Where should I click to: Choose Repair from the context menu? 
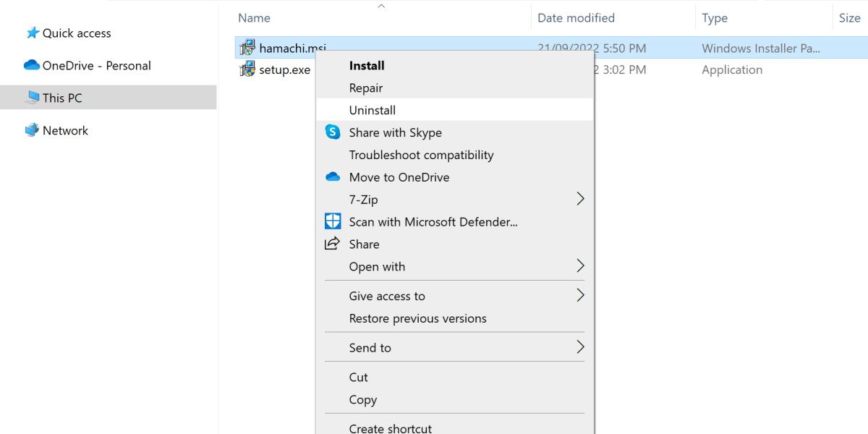pyautogui.click(x=366, y=88)
